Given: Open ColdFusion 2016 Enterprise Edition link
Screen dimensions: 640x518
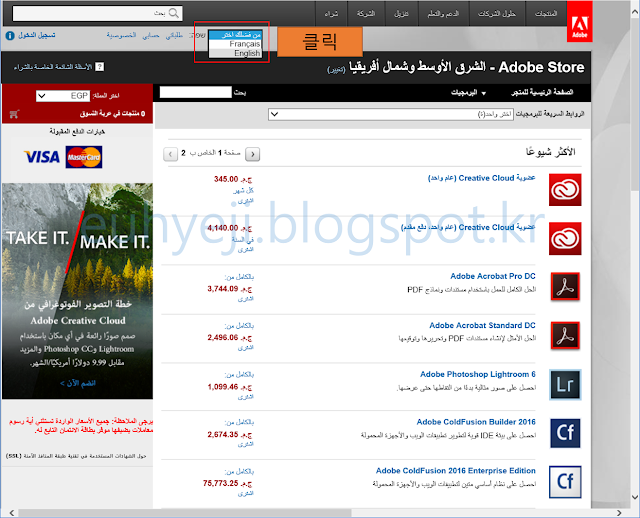Looking at the screenshot, I should 456,471.
